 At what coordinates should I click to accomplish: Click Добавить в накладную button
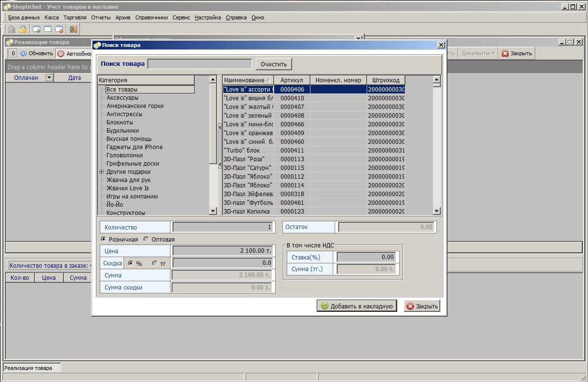pyautogui.click(x=357, y=306)
